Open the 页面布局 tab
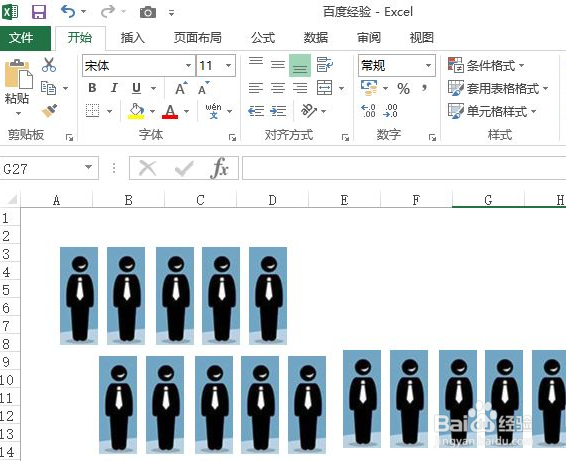The image size is (566, 461). pos(198,38)
